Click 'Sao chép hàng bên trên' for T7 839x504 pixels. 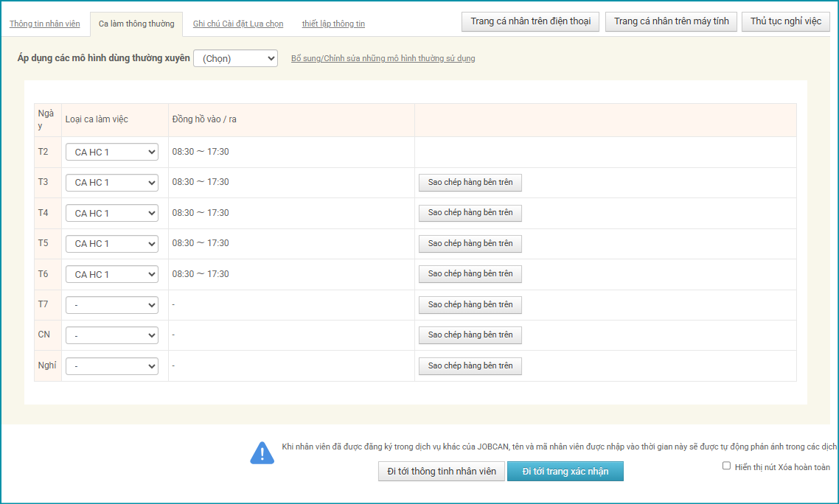[470, 304]
